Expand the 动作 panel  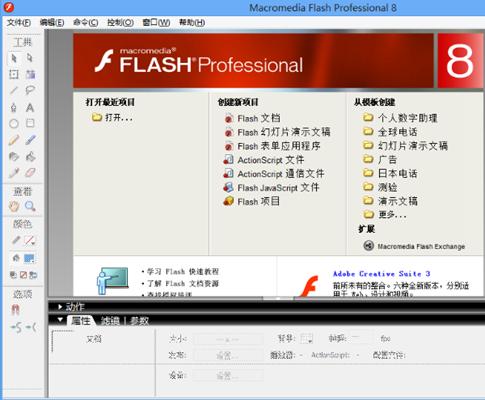tap(60, 307)
